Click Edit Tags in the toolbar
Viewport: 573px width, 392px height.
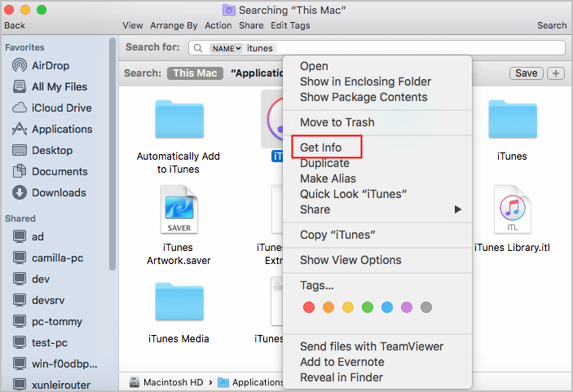coord(290,25)
